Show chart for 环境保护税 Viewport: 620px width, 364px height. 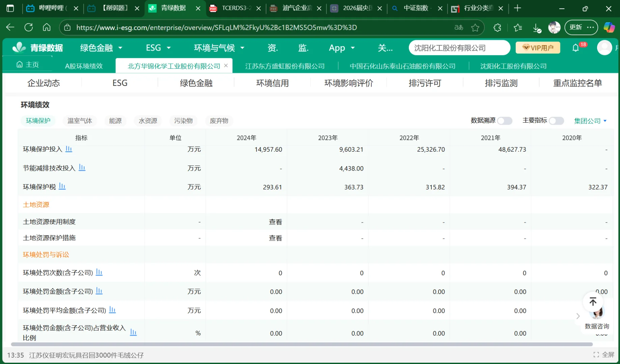pyautogui.click(x=62, y=186)
